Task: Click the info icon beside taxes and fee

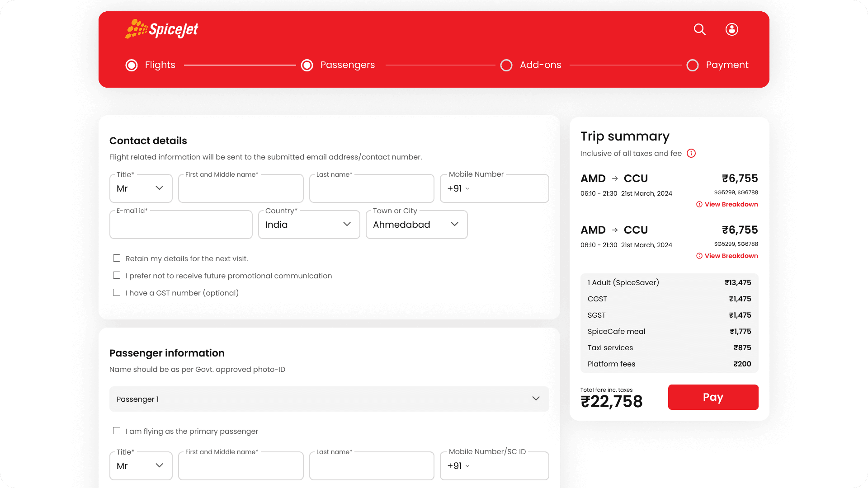Action: click(x=691, y=153)
